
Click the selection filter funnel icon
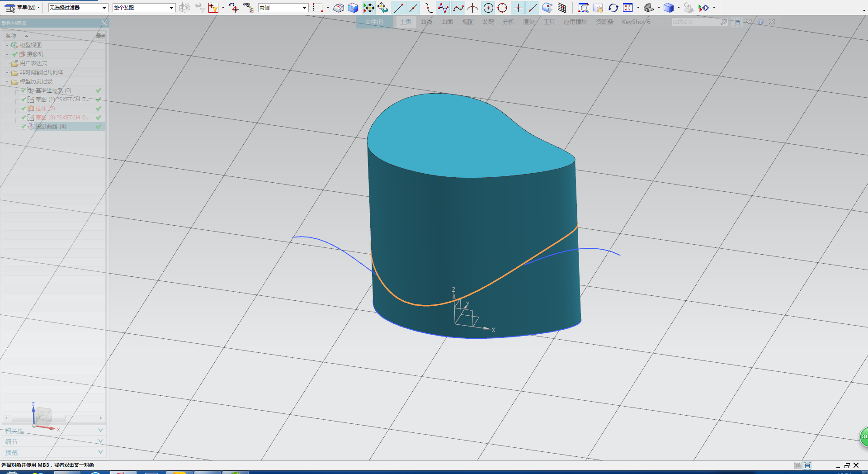click(x=213, y=8)
